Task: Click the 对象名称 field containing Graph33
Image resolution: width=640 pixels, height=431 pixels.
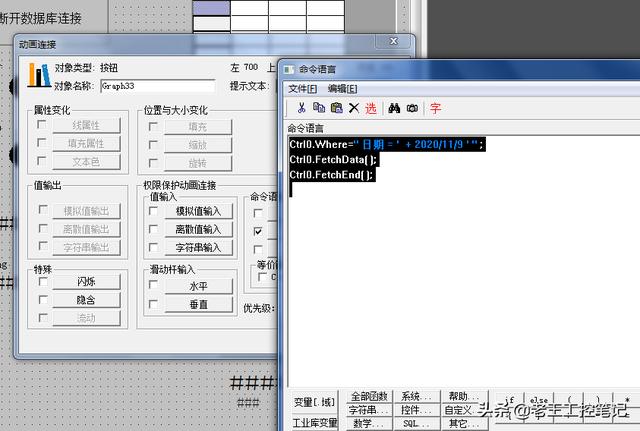Action: [x=158, y=86]
